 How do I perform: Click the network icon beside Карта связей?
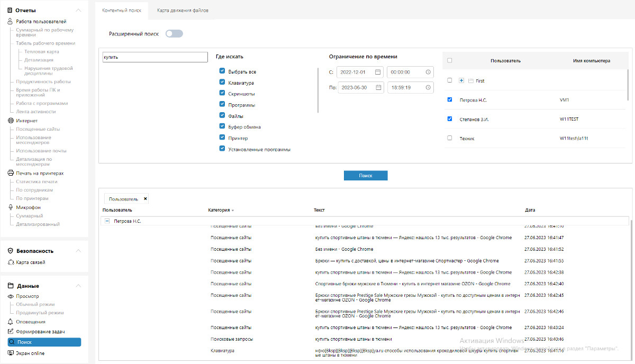pos(10,262)
